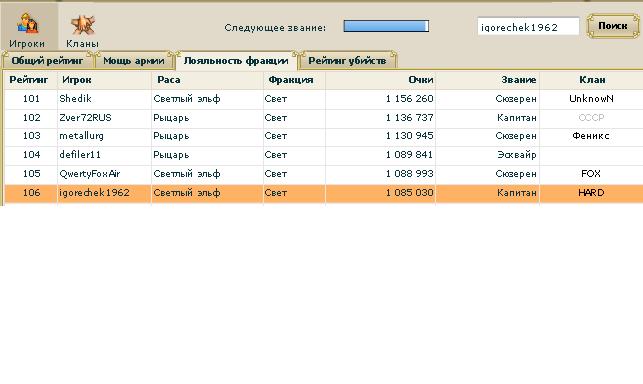Click score 1 085 030

tap(409, 193)
